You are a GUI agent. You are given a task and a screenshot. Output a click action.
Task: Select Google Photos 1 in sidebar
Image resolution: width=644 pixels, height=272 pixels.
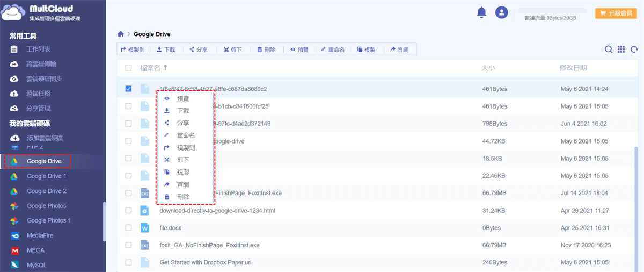49,220
